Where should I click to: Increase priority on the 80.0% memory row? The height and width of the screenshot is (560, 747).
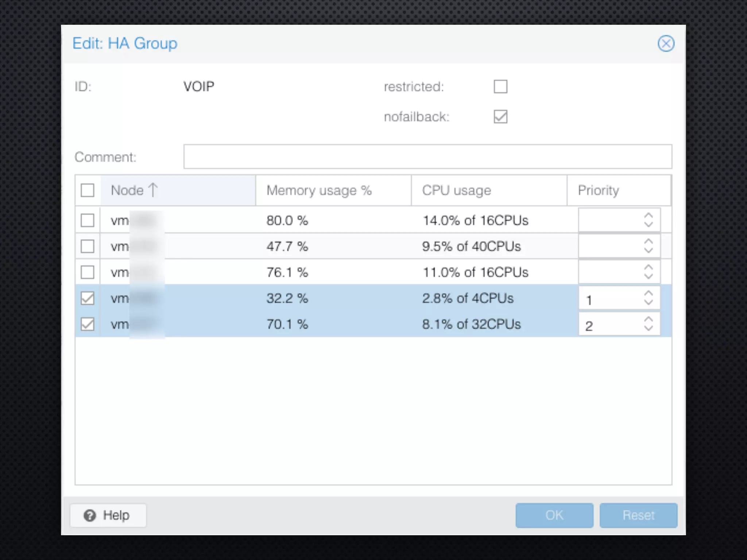[648, 215]
